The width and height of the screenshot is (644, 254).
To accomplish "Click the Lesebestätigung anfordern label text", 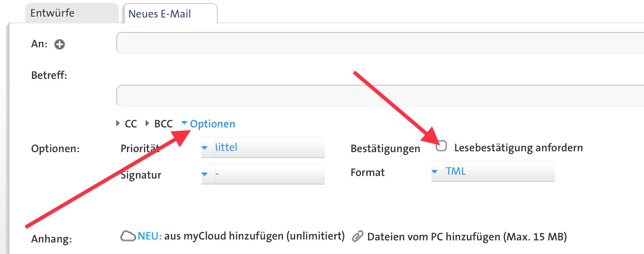I will click(518, 148).
